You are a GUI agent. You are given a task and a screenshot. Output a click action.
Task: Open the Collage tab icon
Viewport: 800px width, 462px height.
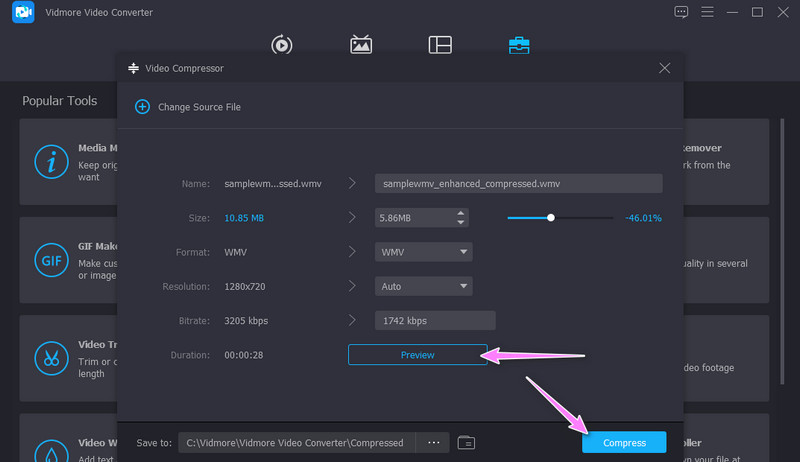[x=439, y=45]
